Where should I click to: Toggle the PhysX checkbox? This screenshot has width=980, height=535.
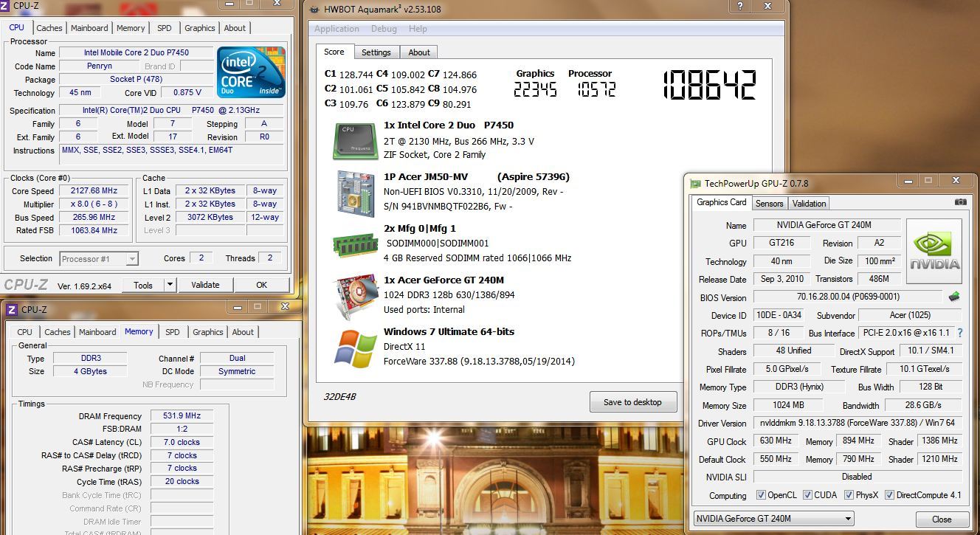849,495
